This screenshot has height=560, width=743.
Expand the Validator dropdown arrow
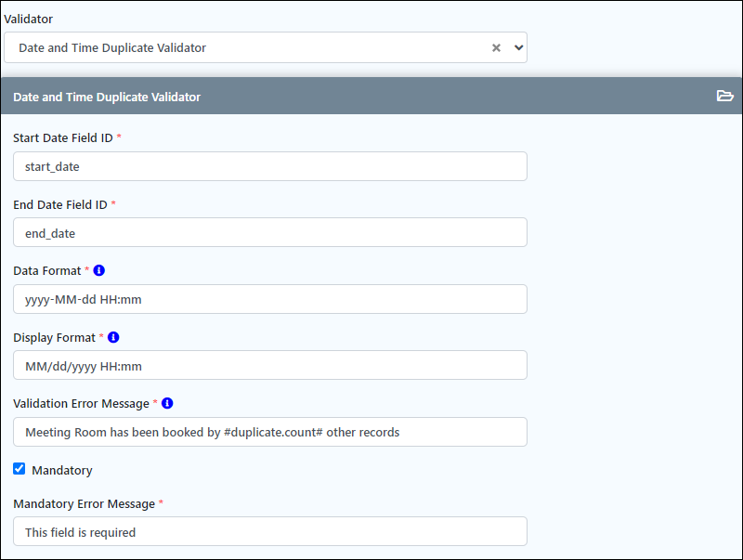pyautogui.click(x=519, y=48)
